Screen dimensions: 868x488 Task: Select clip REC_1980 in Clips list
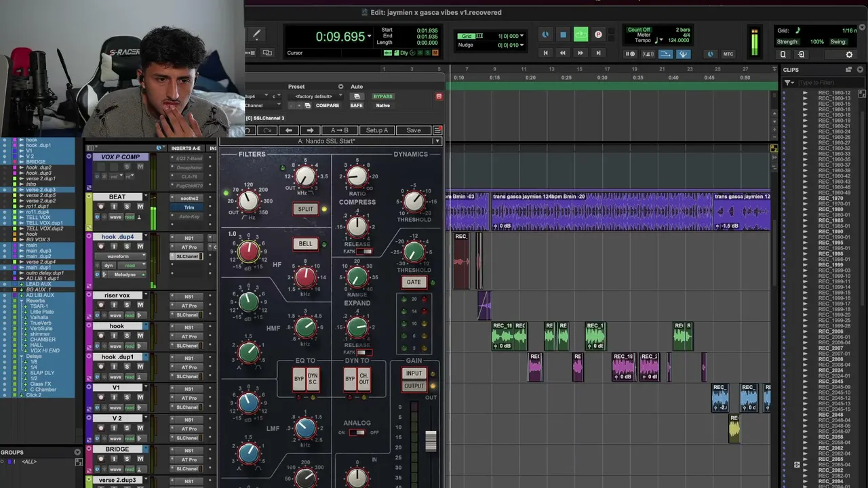click(831, 209)
